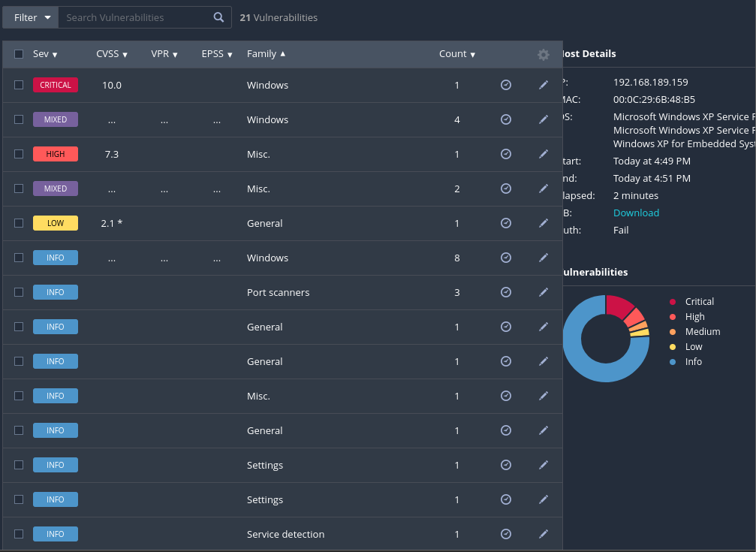Click the Download link for KB
This screenshot has height=552, width=756.
636,213
